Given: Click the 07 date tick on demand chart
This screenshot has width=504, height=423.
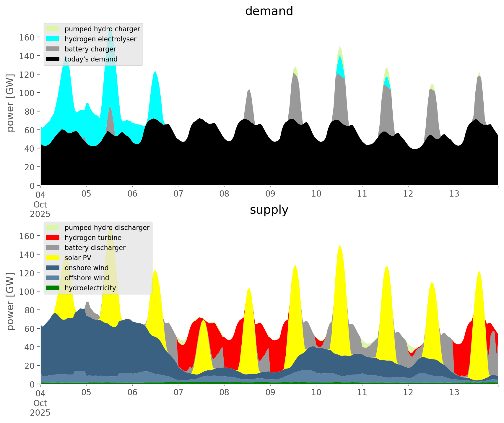Looking at the screenshot, I should (x=178, y=194).
